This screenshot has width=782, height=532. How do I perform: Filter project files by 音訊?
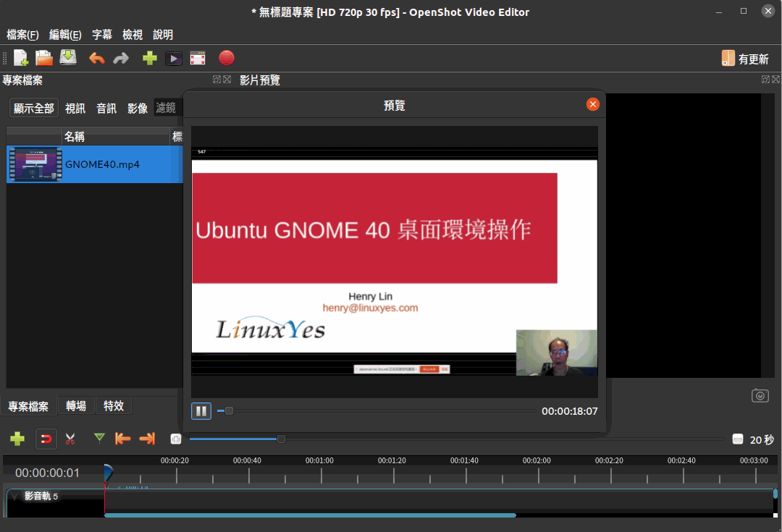[106, 108]
